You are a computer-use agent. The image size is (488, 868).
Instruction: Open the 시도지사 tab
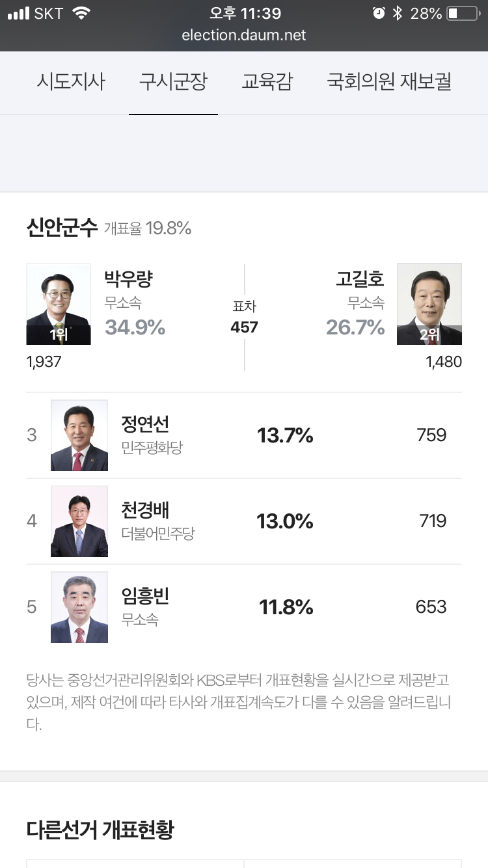(x=70, y=83)
